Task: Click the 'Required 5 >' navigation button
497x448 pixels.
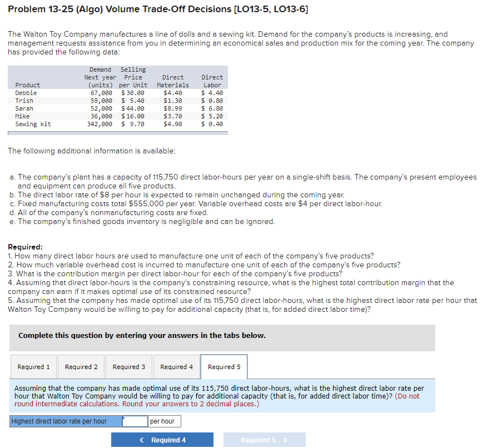Action: [x=264, y=439]
